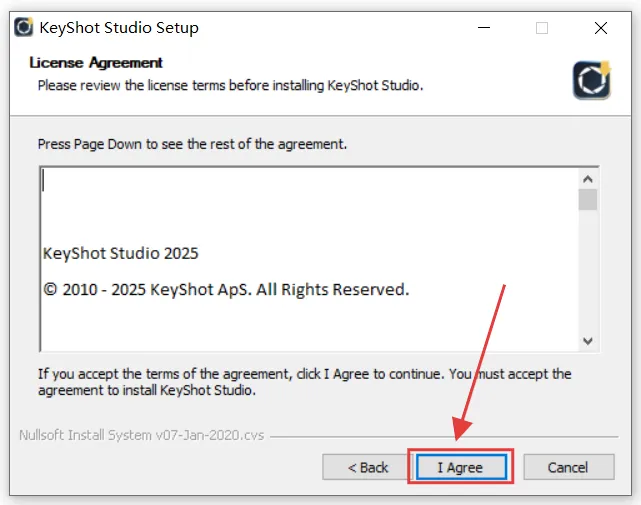Click the KeyShot icon in the title bar
The height and width of the screenshot is (505, 641).
point(22,28)
